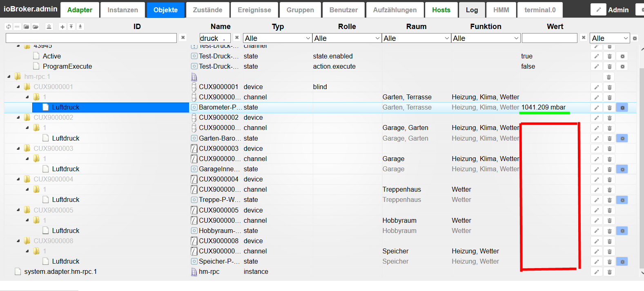Delete the Speicher-P state via its trash icon
Viewport: 644px width, 291px height.
pyautogui.click(x=609, y=262)
